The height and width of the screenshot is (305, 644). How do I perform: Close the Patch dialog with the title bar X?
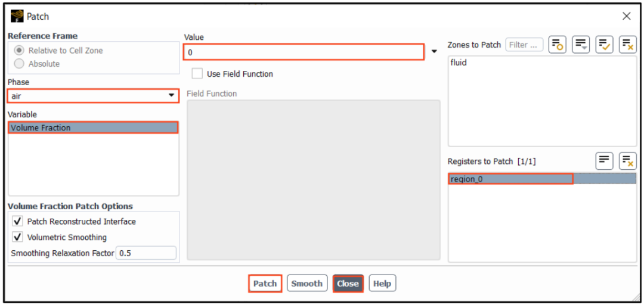(x=626, y=16)
